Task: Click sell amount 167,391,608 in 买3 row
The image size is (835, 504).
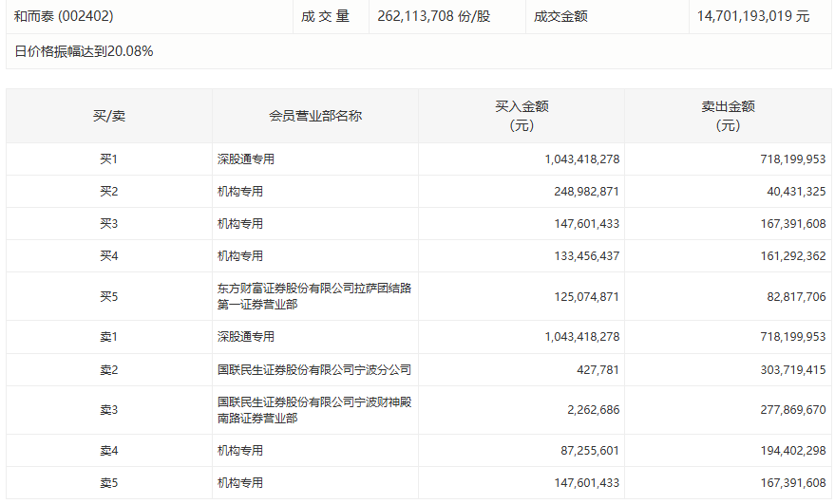Action: [x=793, y=224]
